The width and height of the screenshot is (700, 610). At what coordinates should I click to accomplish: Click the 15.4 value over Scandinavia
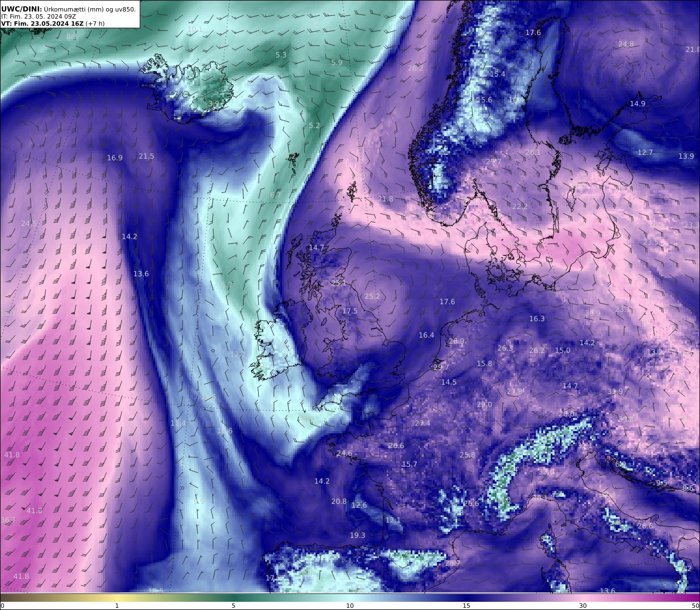(498, 74)
